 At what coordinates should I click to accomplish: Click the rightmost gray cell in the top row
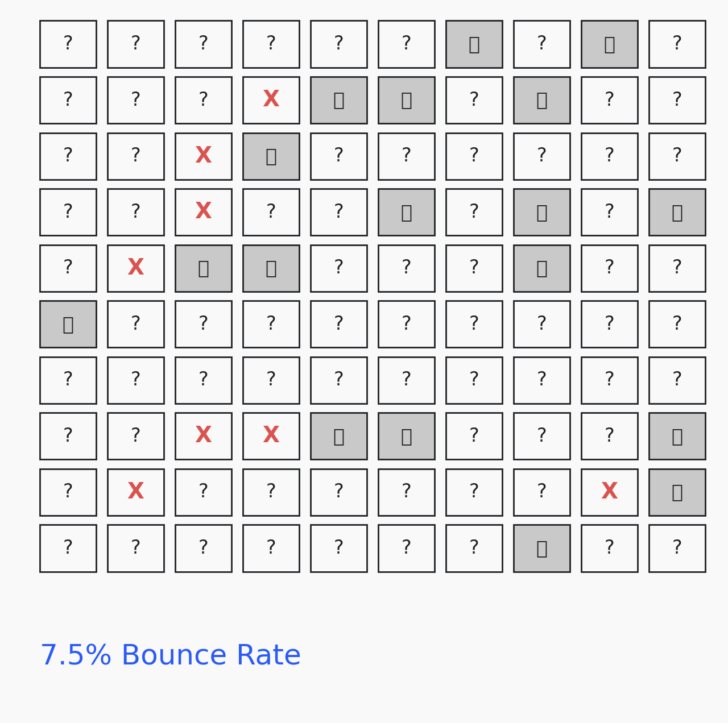coord(609,44)
